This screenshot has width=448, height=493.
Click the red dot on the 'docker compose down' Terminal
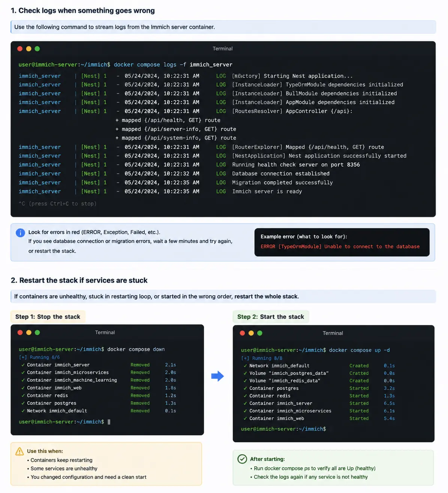pos(20,333)
